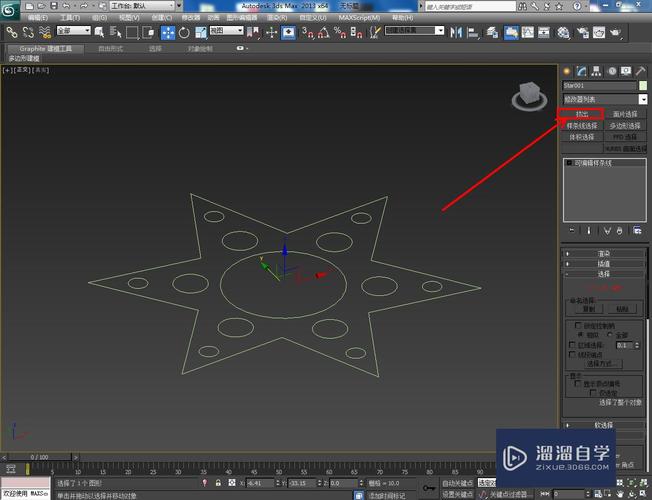Switch to the Create command panel tab
The image size is (652, 500).
566,71
